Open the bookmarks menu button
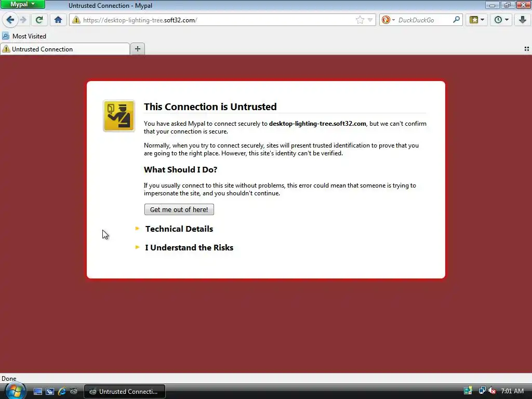Screen dimensions: 532x399 pyautogui.click(x=477, y=20)
